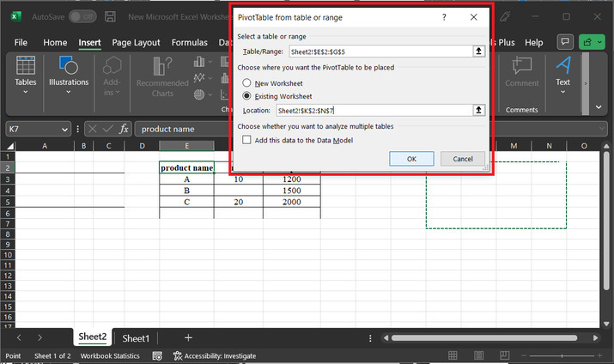
Task: Open the Text ribbon group
Action: coord(562,76)
